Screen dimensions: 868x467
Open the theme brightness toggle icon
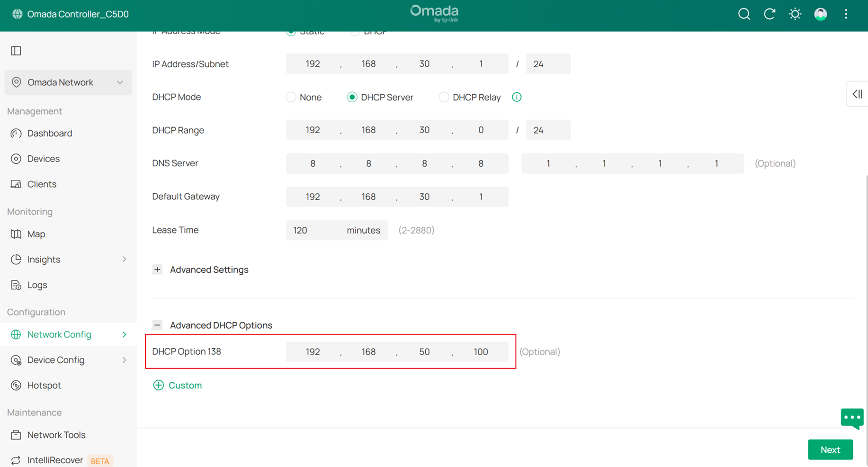(795, 14)
